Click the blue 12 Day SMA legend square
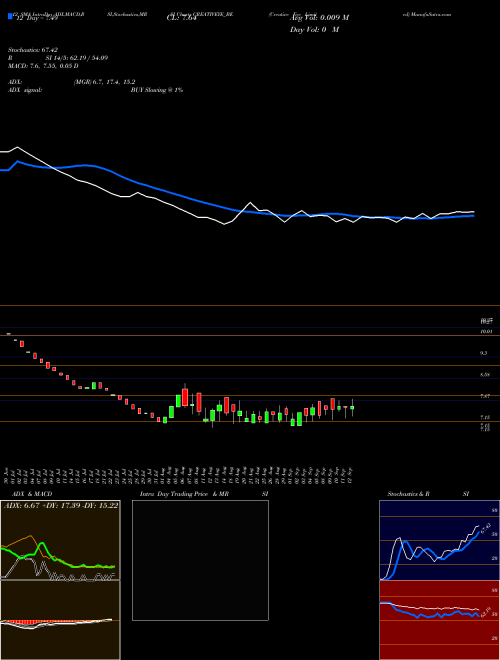 [x=10, y=16]
